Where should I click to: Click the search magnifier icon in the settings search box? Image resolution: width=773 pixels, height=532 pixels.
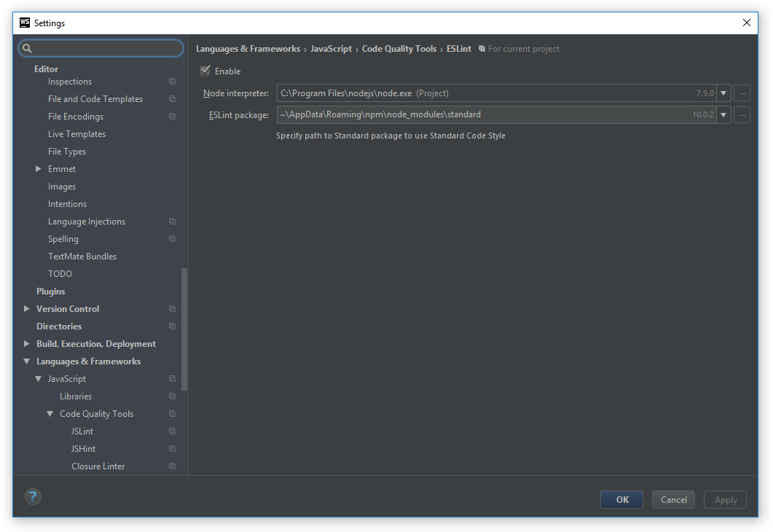pos(27,48)
